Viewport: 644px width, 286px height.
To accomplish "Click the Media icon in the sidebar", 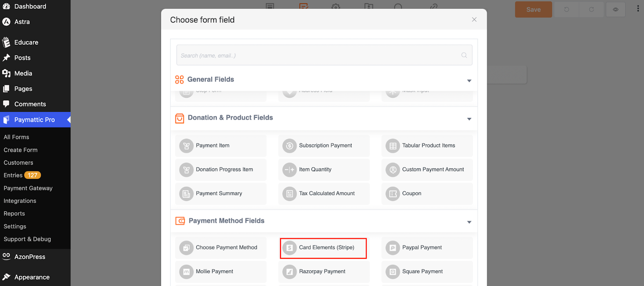I will pyautogui.click(x=6, y=73).
